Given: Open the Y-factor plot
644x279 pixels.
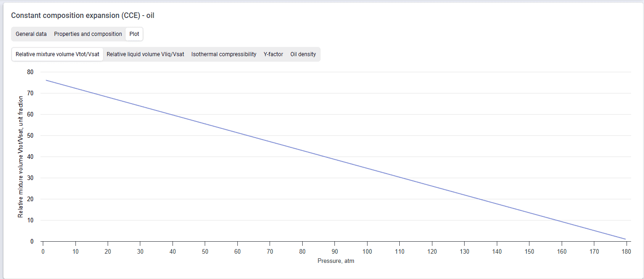Looking at the screenshot, I should point(273,54).
